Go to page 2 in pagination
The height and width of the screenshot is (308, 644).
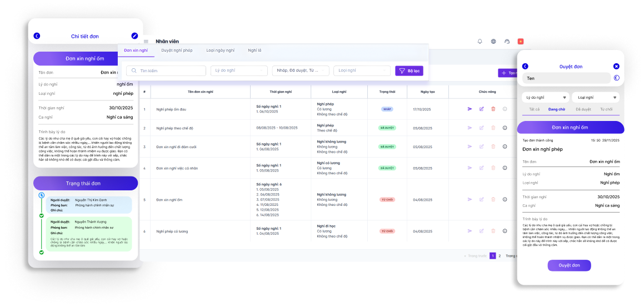pos(500,256)
